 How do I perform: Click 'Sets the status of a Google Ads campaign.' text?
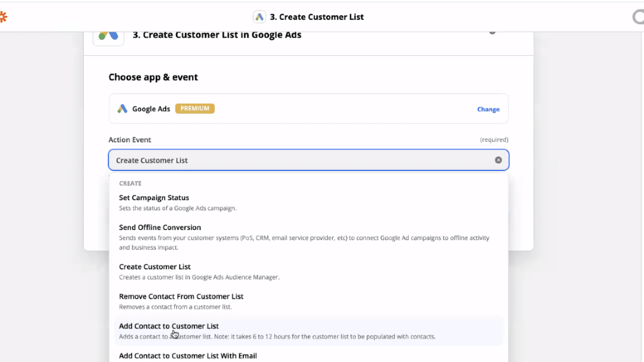tap(178, 208)
